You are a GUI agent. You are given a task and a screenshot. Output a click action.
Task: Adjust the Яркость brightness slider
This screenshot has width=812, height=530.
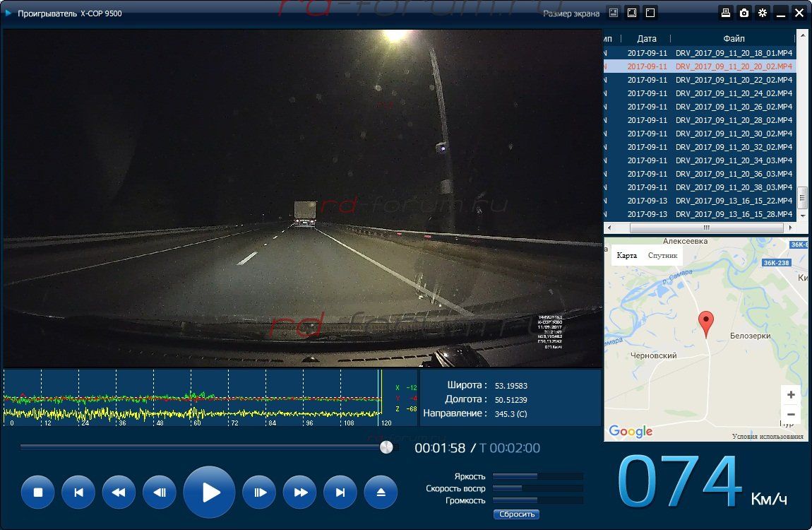[537, 476]
